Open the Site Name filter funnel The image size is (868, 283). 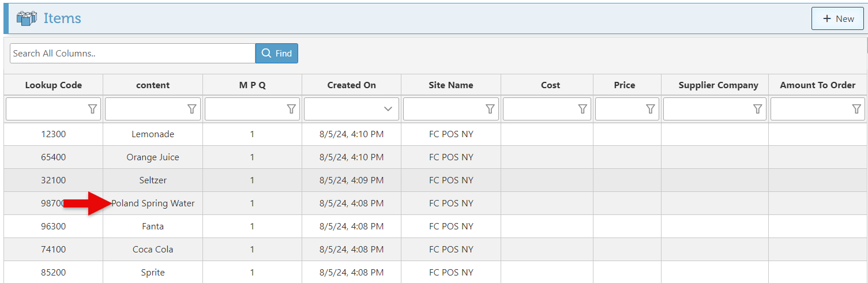(x=490, y=109)
